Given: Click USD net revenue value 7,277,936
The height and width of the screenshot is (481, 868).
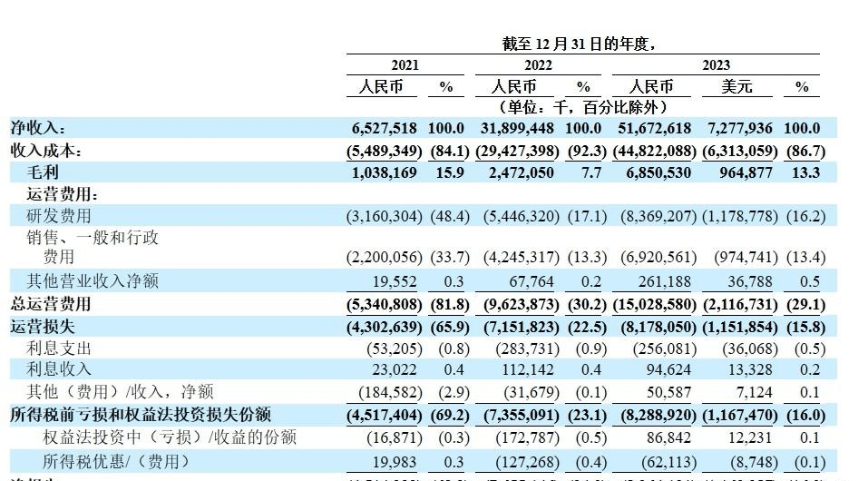Looking at the screenshot, I should tap(739, 128).
